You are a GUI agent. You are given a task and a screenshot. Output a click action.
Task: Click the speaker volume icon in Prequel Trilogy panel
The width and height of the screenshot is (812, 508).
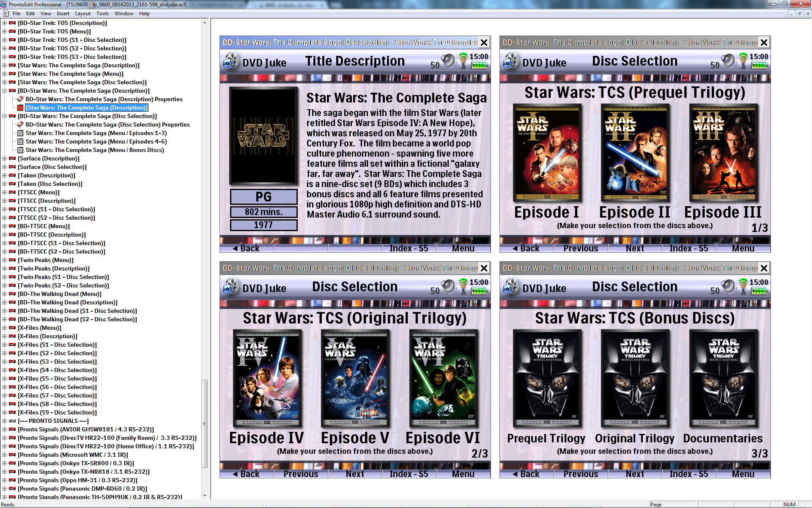(728, 61)
